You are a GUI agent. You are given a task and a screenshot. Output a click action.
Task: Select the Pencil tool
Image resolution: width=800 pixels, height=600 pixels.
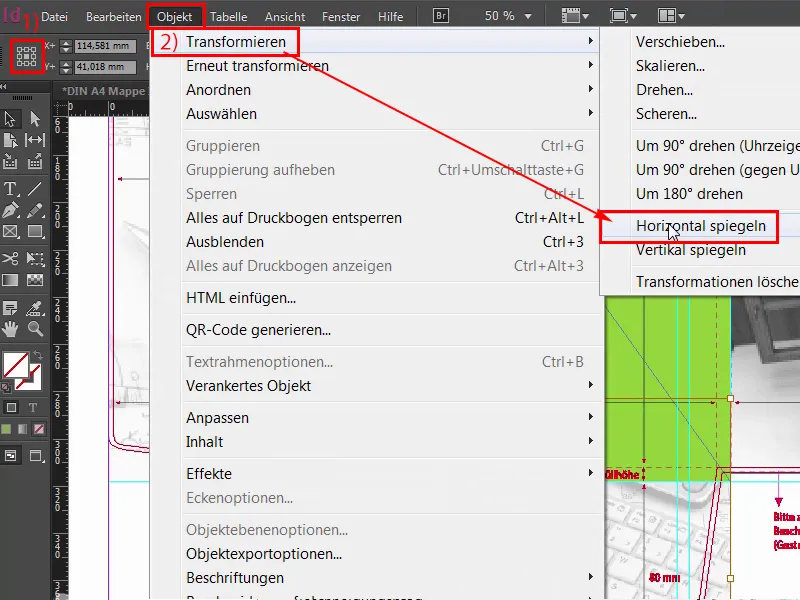coord(35,210)
